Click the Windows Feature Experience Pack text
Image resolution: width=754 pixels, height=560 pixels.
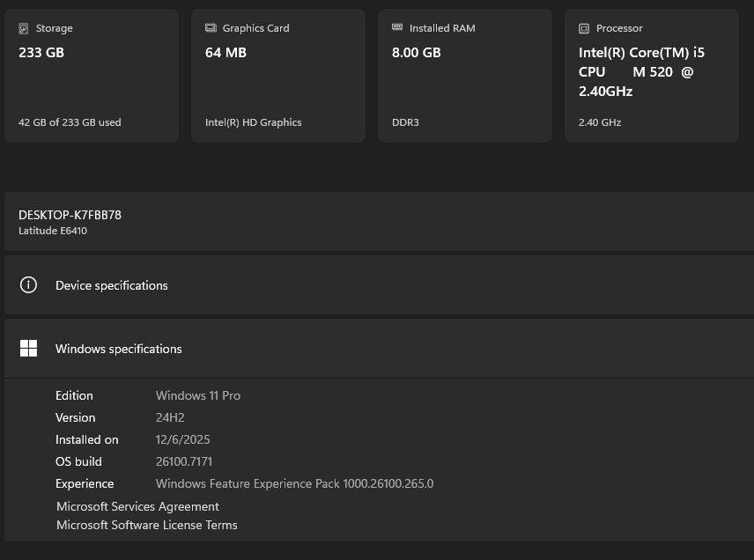click(x=294, y=483)
